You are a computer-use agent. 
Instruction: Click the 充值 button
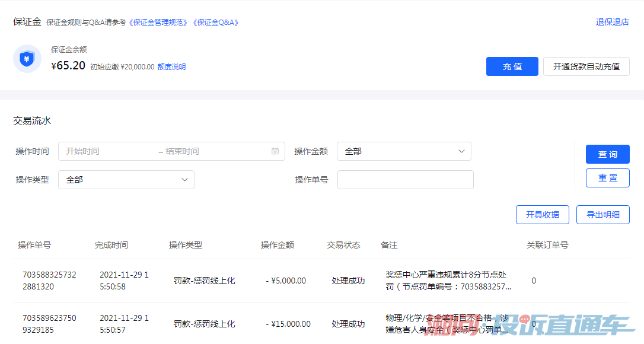[512, 66]
